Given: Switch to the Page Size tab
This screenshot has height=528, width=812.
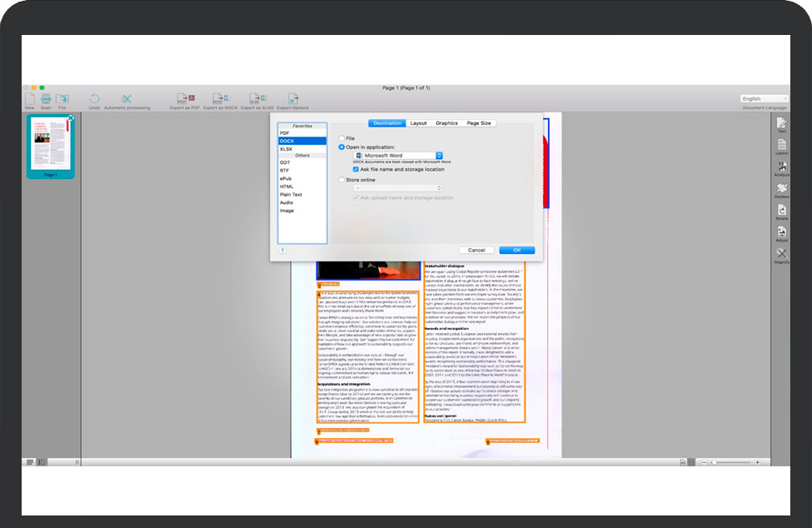Looking at the screenshot, I should point(478,123).
